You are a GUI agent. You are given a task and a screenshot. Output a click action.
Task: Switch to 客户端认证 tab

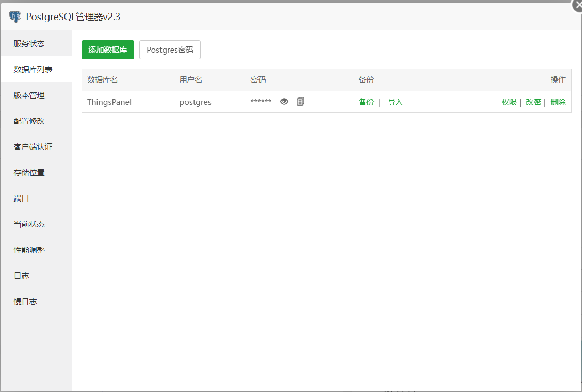click(36, 146)
